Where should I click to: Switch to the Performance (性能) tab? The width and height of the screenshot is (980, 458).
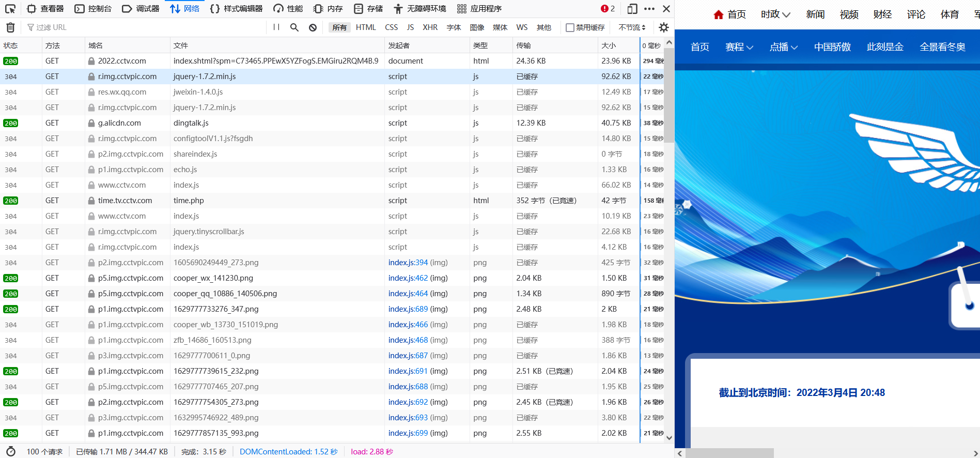(x=288, y=9)
